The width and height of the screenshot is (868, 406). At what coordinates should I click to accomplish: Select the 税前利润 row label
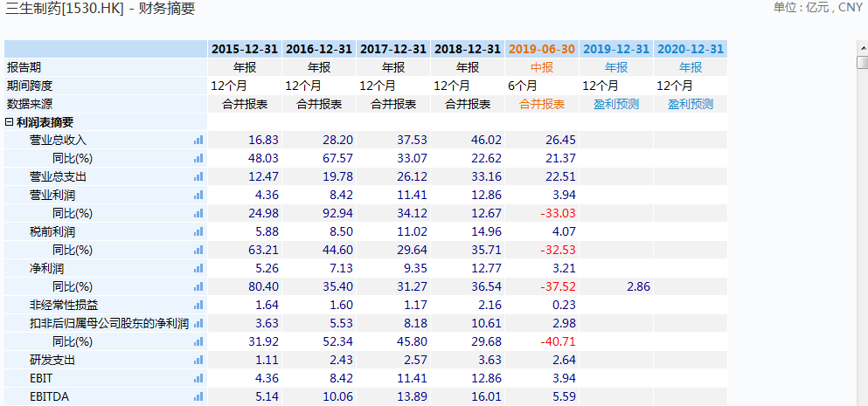click(x=52, y=231)
